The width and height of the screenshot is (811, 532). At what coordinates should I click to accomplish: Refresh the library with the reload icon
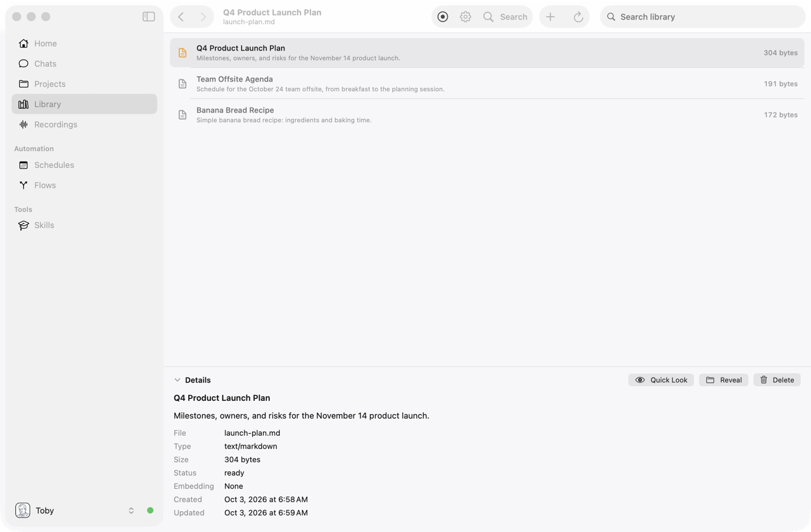578,17
